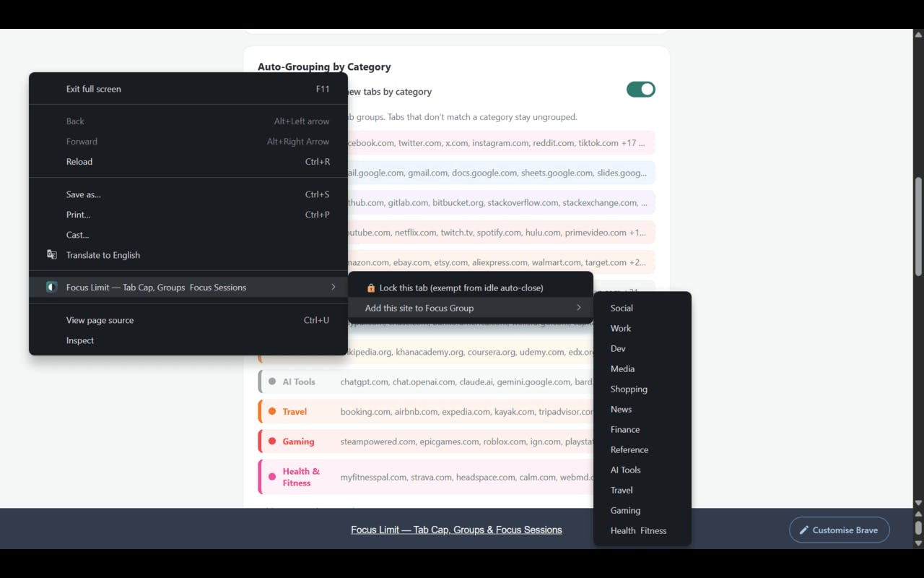Click the pink dot beside Health & Fitness

[x=272, y=477]
